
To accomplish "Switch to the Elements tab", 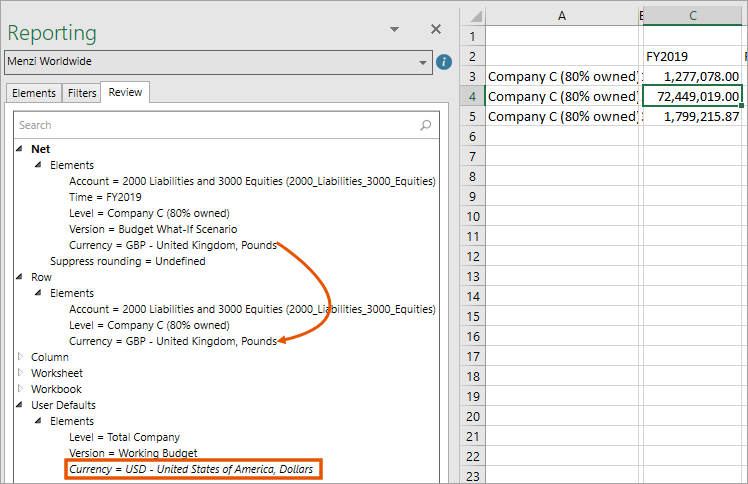I will [34, 93].
